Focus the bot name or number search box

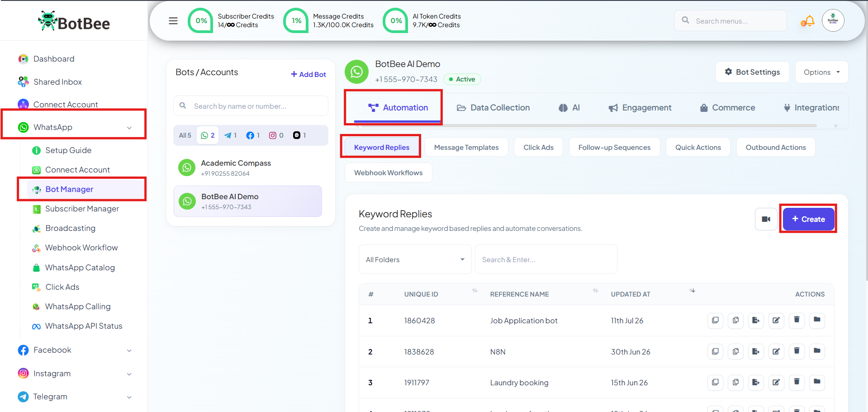pyautogui.click(x=251, y=106)
